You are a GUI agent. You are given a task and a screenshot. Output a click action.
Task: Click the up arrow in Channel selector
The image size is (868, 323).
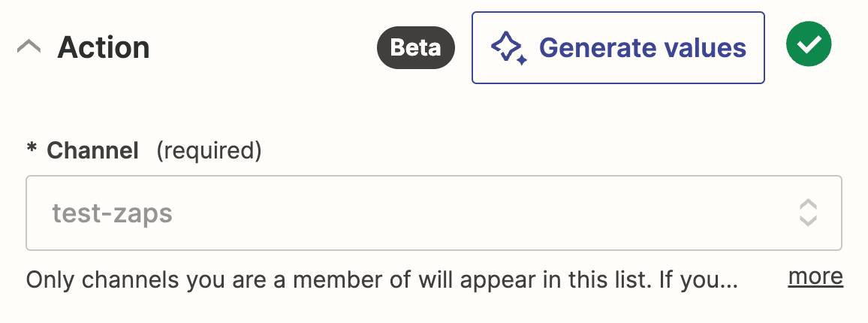pos(807,206)
